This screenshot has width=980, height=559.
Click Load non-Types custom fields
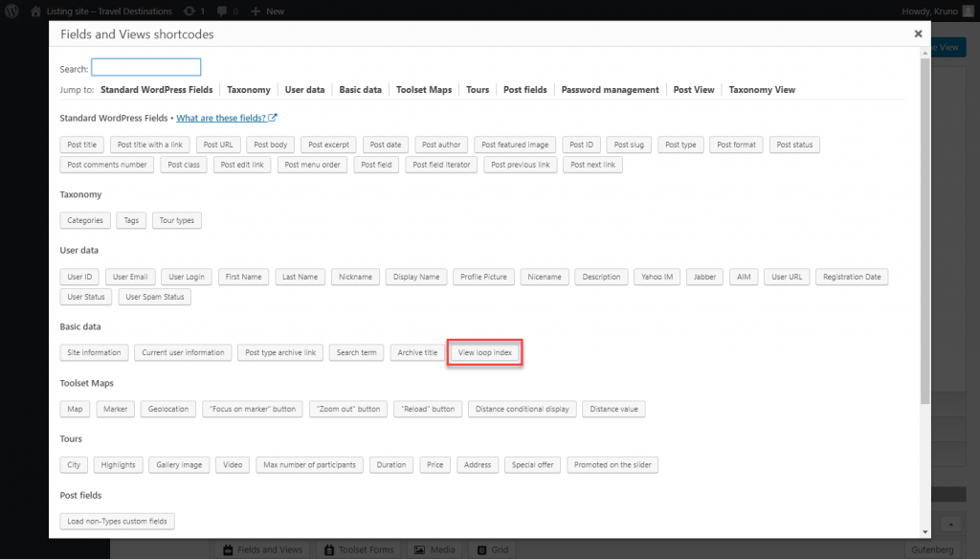(x=117, y=521)
